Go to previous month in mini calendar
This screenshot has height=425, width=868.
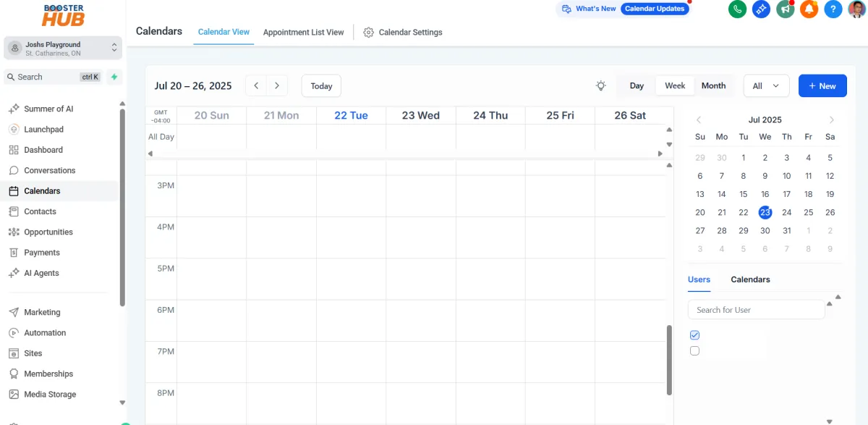(699, 120)
